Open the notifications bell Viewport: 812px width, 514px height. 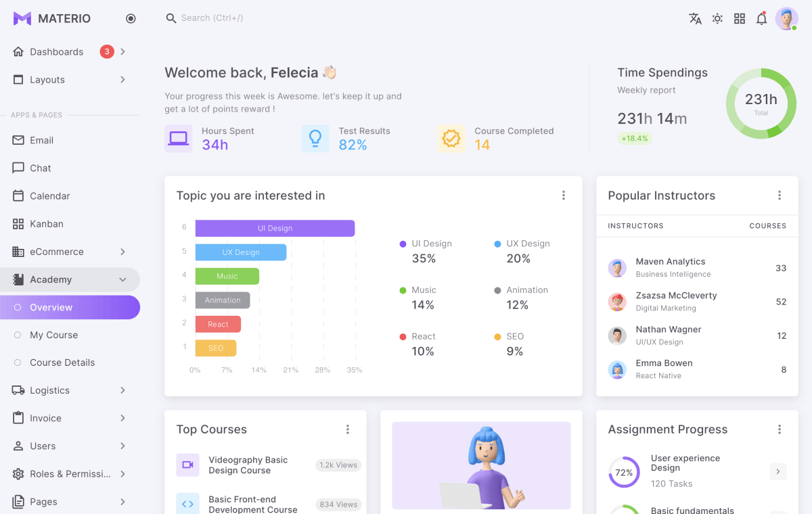pos(762,19)
